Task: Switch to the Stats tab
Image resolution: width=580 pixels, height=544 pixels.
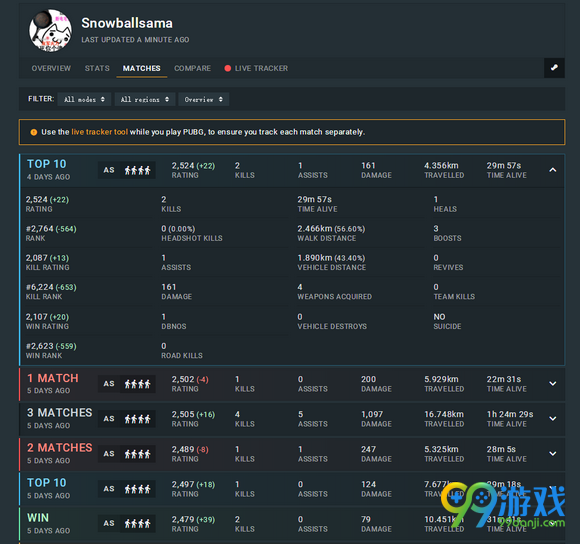Action: (x=97, y=68)
